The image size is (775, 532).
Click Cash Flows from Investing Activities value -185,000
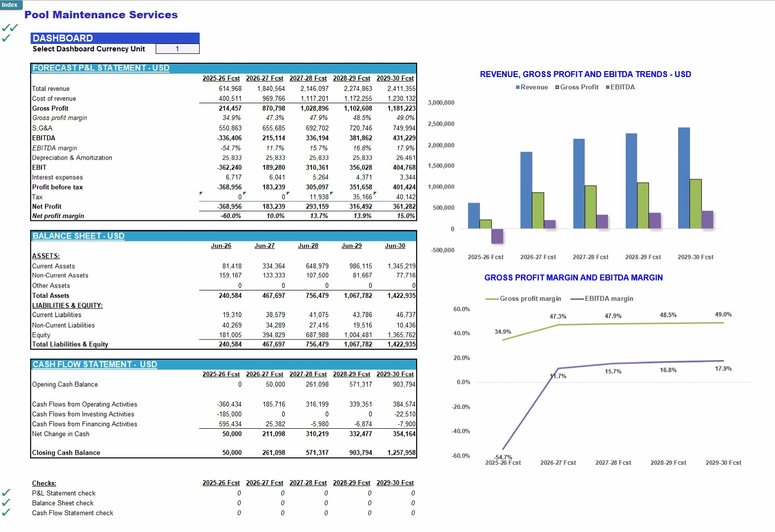(229, 414)
